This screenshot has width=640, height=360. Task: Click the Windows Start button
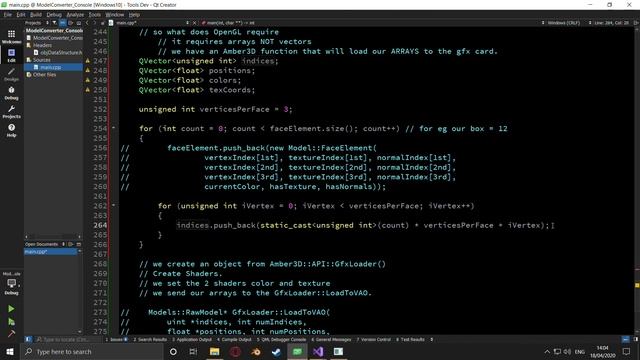point(10,352)
